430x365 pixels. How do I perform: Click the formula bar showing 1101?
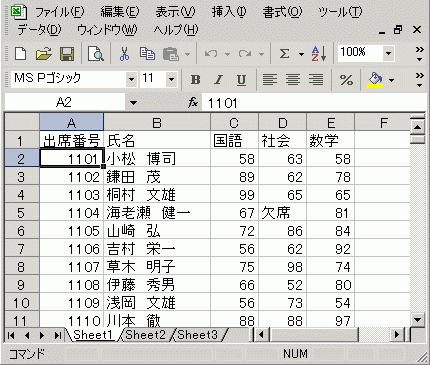(x=315, y=103)
